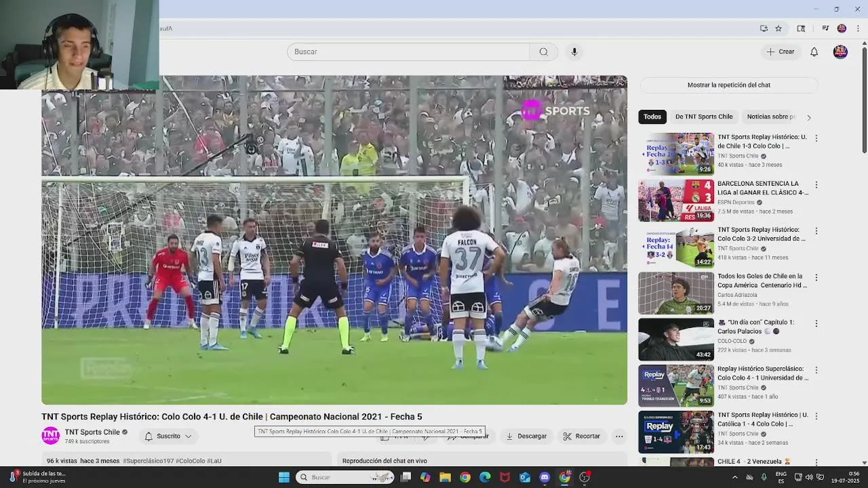Click Reproducción del chat en vivo text
This screenshot has width=868, height=488.
point(384,461)
